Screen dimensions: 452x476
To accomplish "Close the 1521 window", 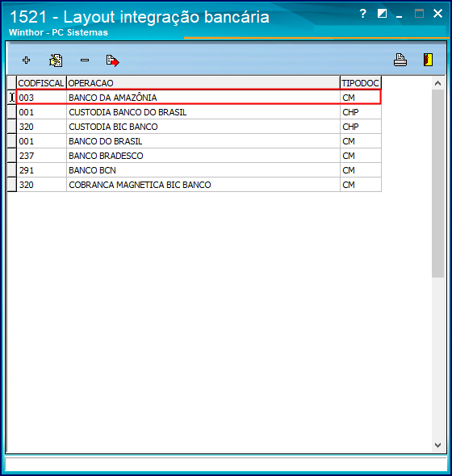I will coord(437,14).
